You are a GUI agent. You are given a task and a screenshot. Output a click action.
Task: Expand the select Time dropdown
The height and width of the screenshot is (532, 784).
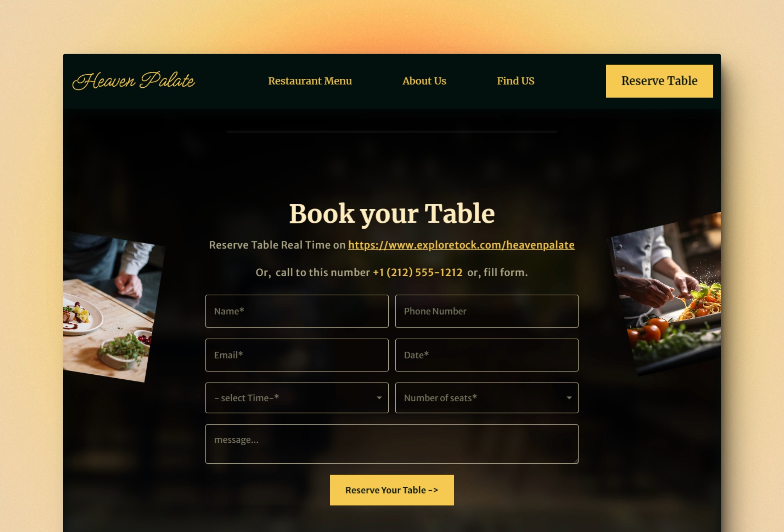point(297,398)
